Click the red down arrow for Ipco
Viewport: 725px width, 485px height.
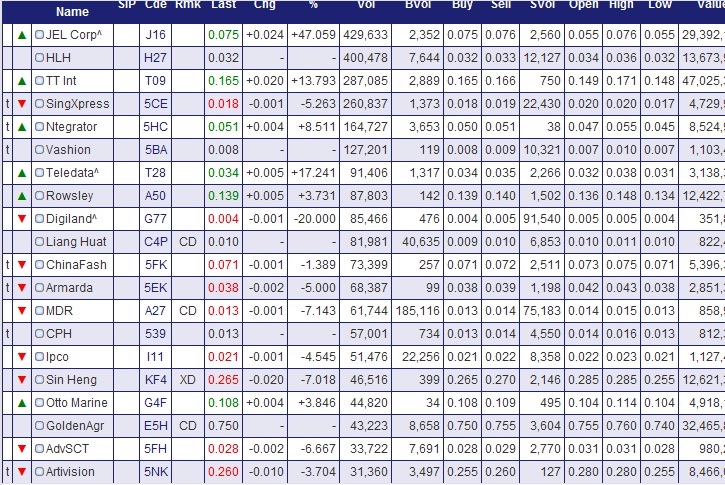(x=22, y=356)
